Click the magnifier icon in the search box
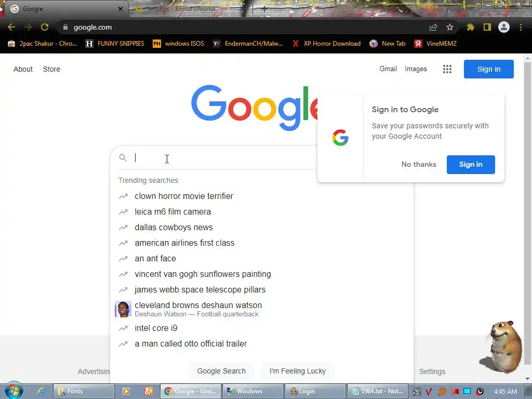The height and width of the screenshot is (399, 532). (123, 158)
